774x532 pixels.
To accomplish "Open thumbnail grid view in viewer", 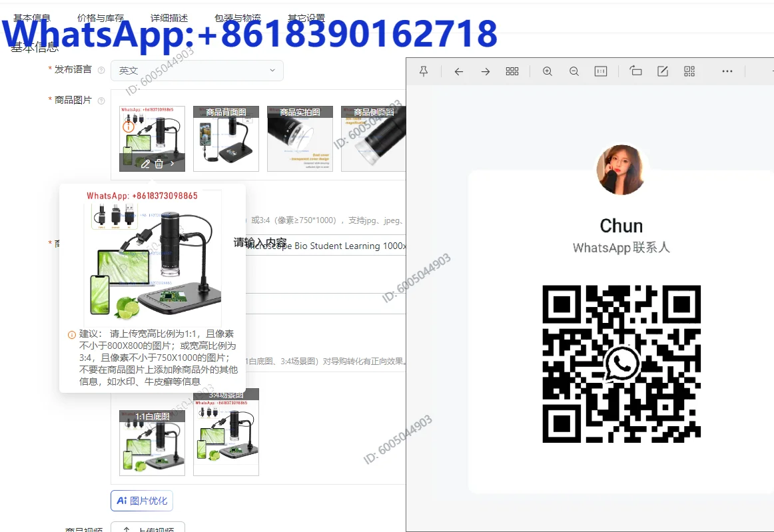I will pyautogui.click(x=512, y=71).
